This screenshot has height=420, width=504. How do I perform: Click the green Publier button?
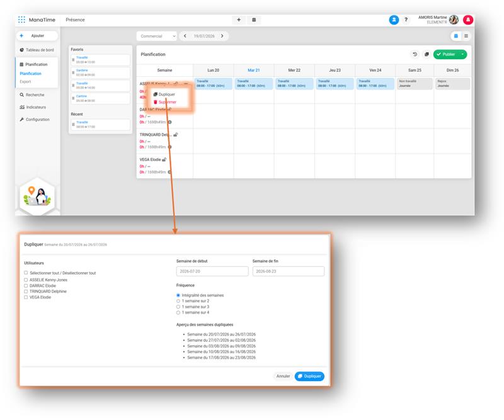[x=446, y=54]
